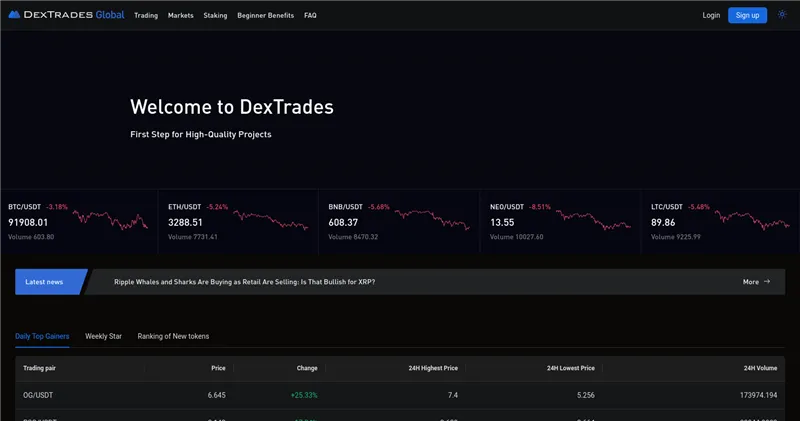Click the Price column header
Viewport: 800px width, 421px height.
point(218,368)
